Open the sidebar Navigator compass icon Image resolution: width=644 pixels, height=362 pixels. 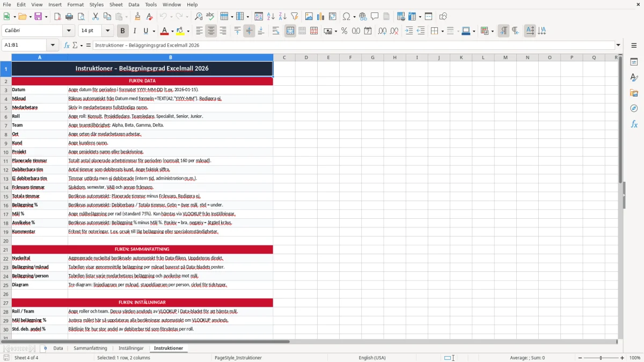click(x=634, y=108)
